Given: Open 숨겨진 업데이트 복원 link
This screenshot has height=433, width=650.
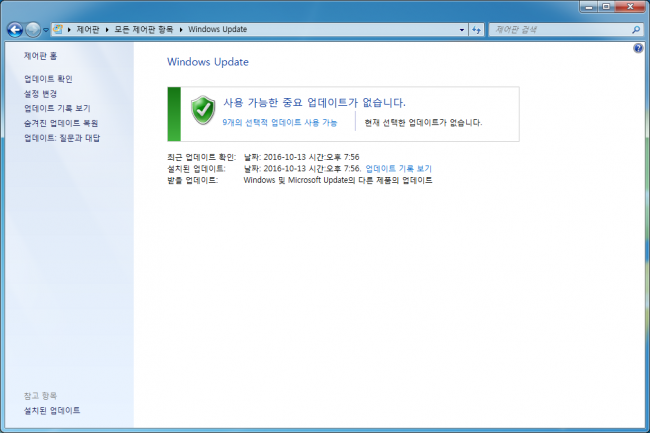Looking at the screenshot, I should (x=61, y=123).
